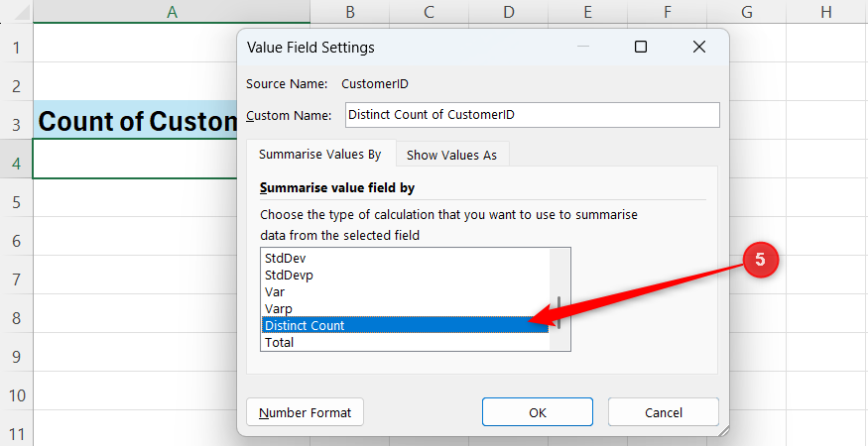This screenshot has height=446, width=868.
Task: Switch to Show Values As tab
Action: pos(451,155)
